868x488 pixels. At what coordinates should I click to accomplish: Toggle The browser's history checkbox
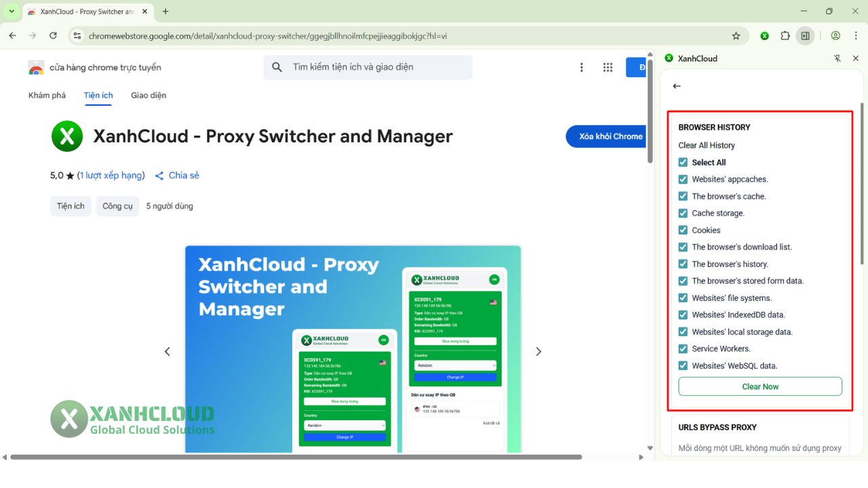click(683, 264)
